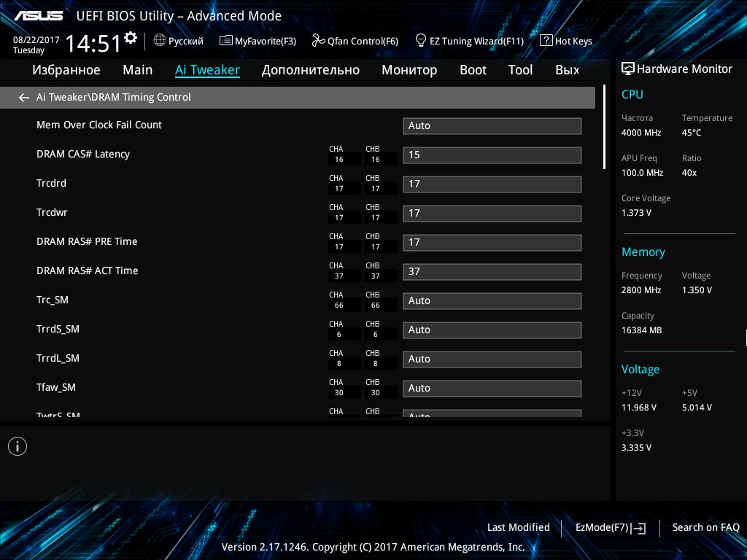
Task: Open the MyFavorite list icon
Action: coord(226,41)
